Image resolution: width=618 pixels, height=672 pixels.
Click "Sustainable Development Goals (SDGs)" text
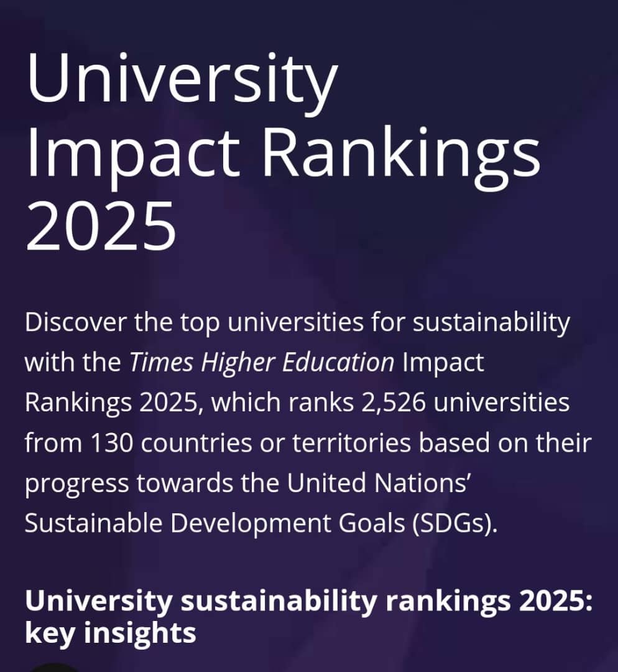coord(261,524)
